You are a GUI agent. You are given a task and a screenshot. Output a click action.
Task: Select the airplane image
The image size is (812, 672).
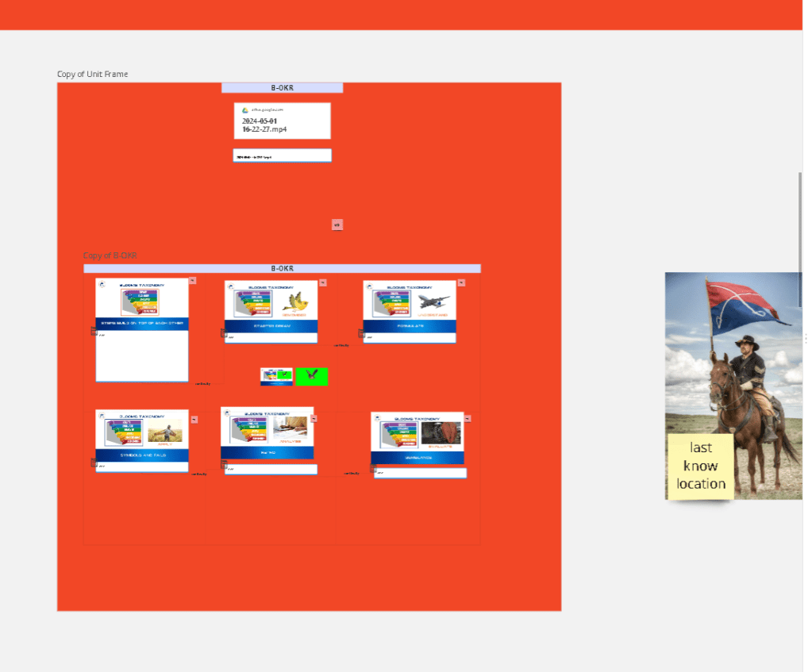433,301
